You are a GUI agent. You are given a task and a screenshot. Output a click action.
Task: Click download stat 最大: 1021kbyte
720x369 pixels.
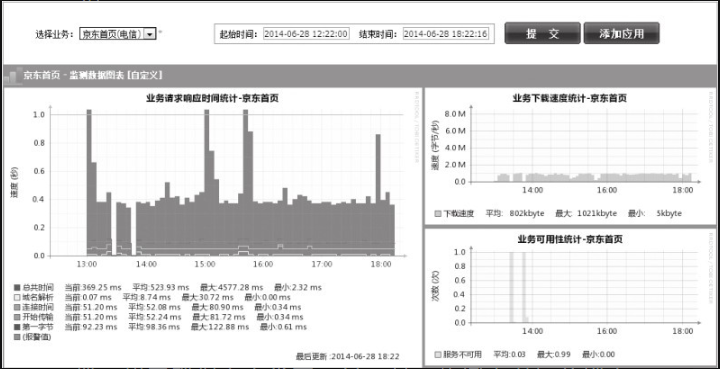coord(586,213)
